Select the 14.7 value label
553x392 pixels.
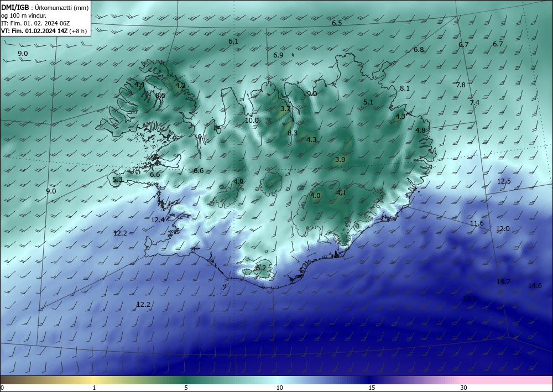point(503,281)
